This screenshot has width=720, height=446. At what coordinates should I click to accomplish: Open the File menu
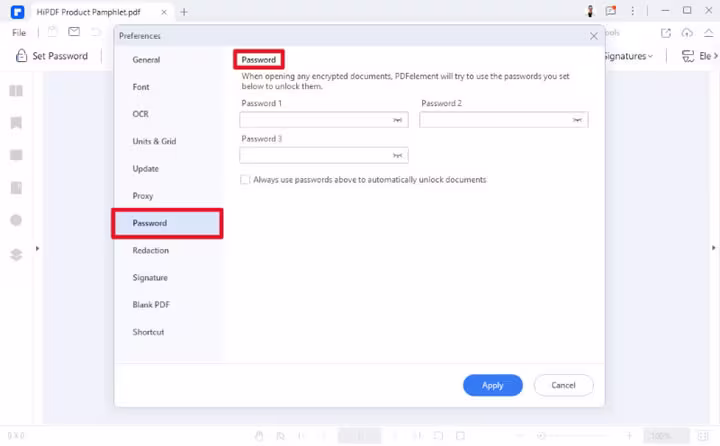tap(19, 32)
